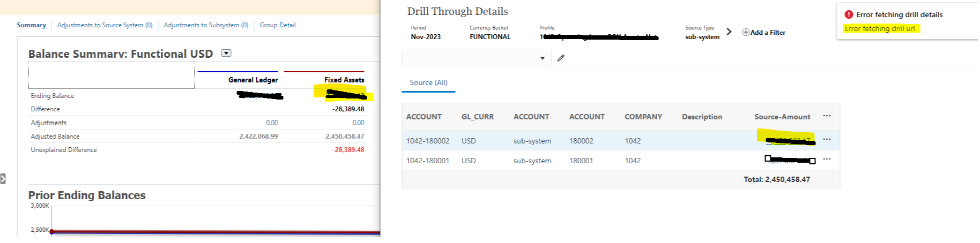This screenshot has height=243, width=980.
Task: Click Total: 2,450,458.47 footer value
Action: click(777, 179)
